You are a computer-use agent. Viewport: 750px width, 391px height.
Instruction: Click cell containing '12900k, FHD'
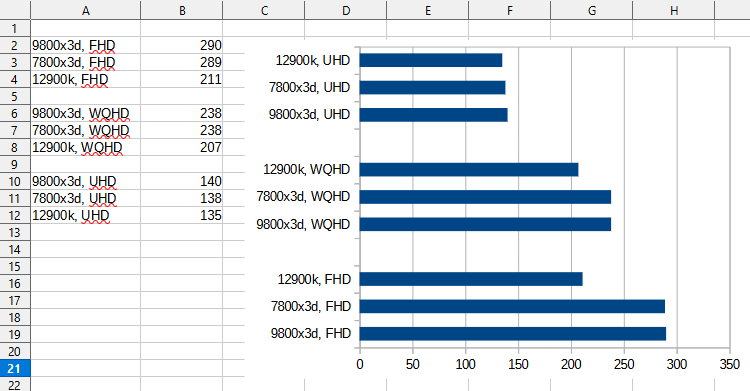86,79
